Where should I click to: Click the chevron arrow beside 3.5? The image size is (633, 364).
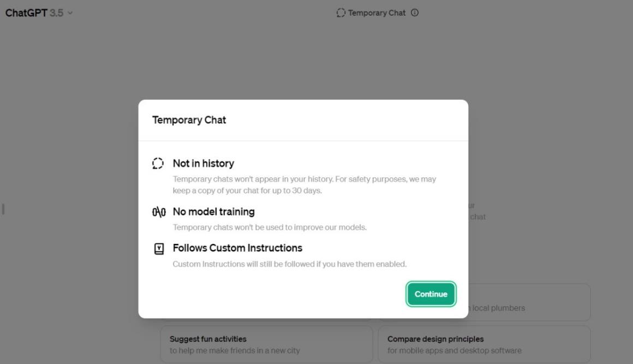(x=70, y=13)
